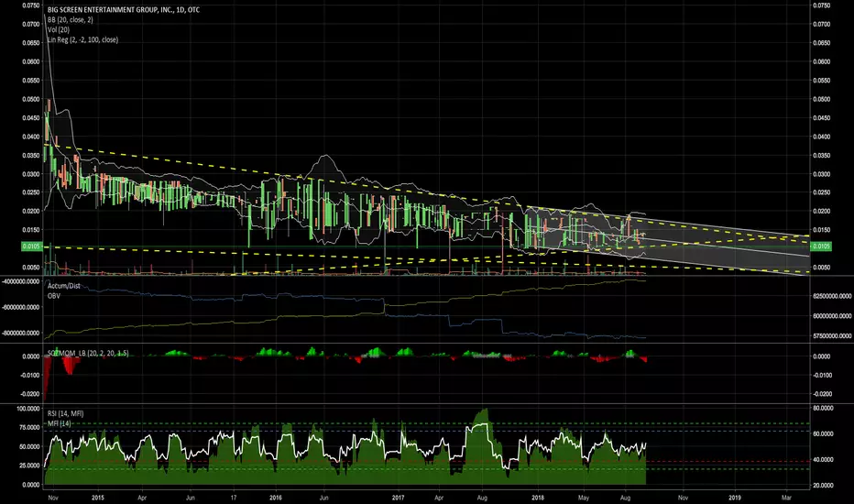Click the SQZMOM_LB (20, 2, 20, 1.5) label
Screen dimensions: 854x504
click(x=88, y=353)
